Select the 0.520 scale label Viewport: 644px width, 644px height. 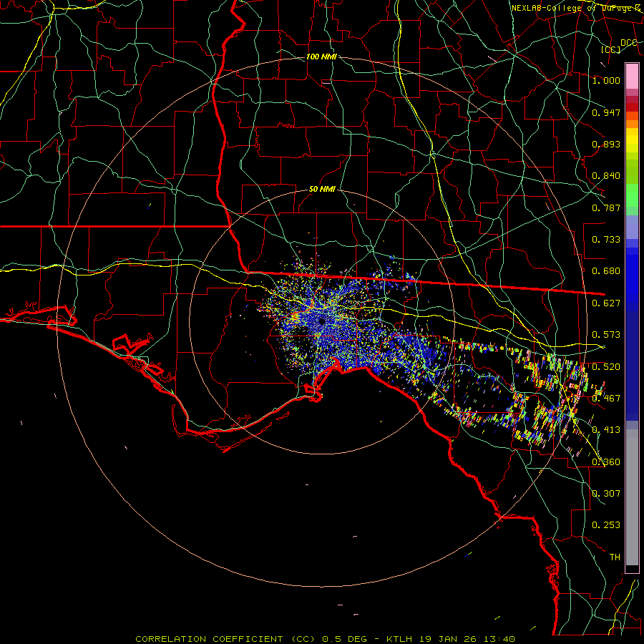(606, 366)
